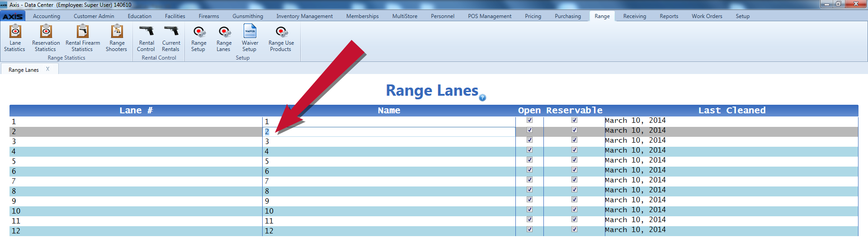Image resolution: width=868 pixels, height=242 pixels.
Task: Open the POS Management tab
Action: pyautogui.click(x=490, y=16)
